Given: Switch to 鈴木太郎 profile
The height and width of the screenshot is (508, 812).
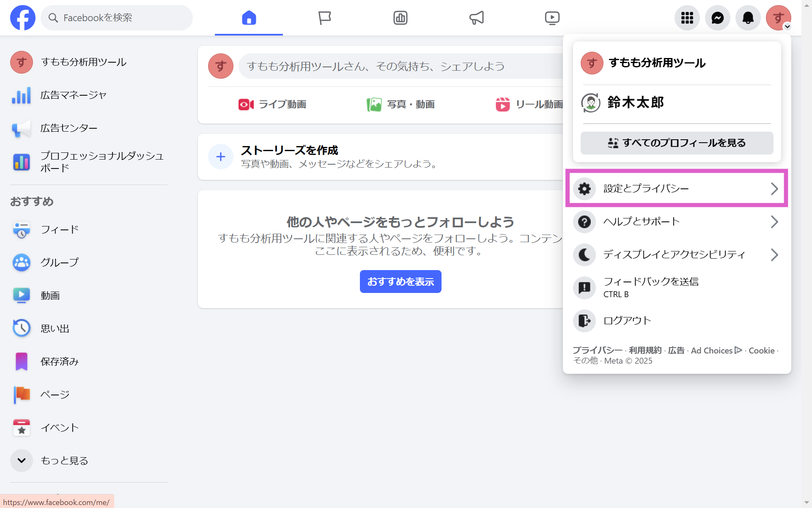Looking at the screenshot, I should 635,102.
